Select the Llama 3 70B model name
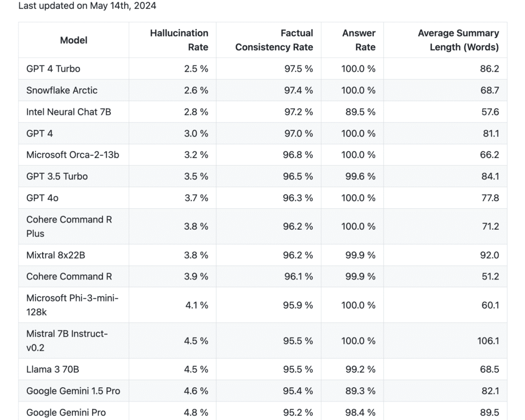Viewport: 525px width, 420px height. click(52, 369)
